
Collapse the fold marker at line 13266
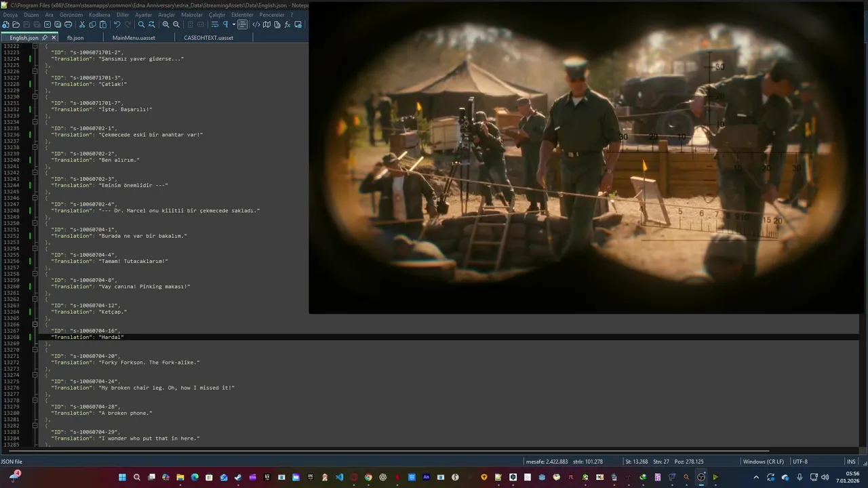tap(35, 325)
